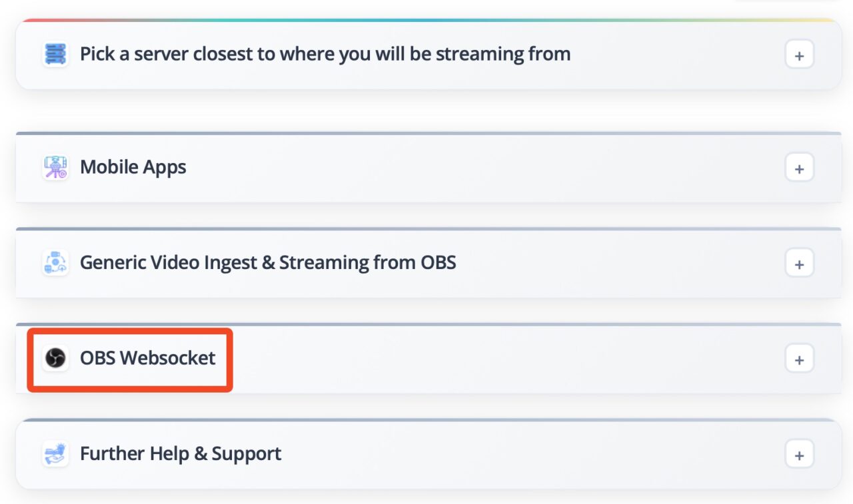Open Generic Video Ingest section's plus button
Image resolution: width=853 pixels, height=504 pixels.
[x=799, y=264]
